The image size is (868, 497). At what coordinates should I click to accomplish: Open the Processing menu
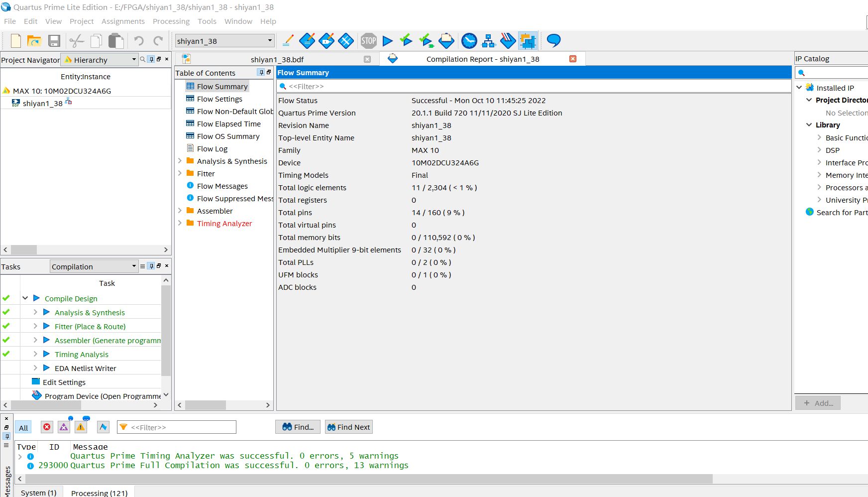pyautogui.click(x=171, y=21)
